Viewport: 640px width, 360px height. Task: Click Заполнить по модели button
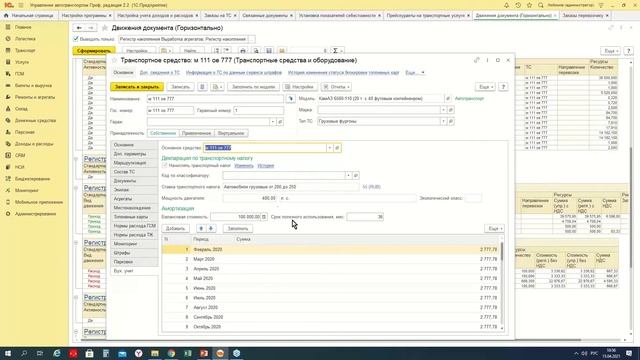click(253, 87)
